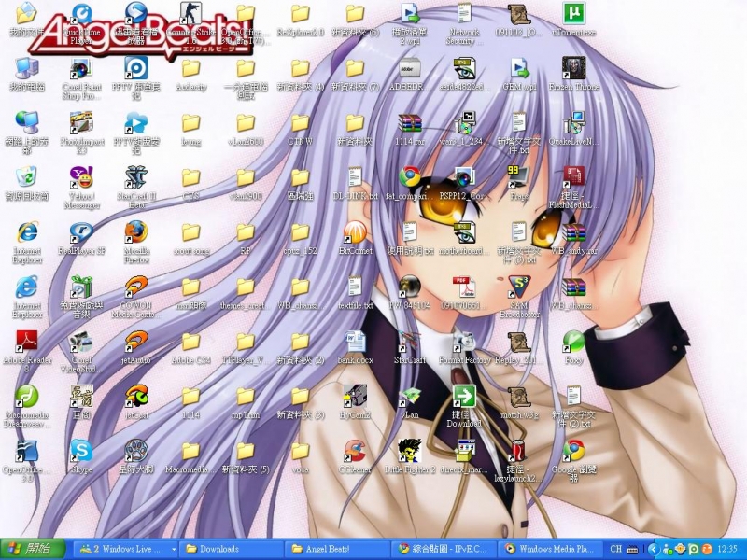Switch to Windows Live taskbar group

121,549
